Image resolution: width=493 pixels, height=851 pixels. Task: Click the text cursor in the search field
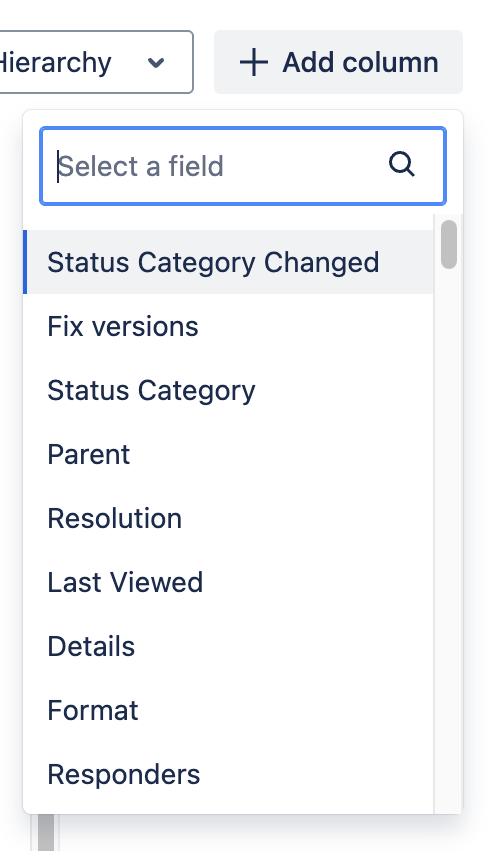tap(58, 166)
